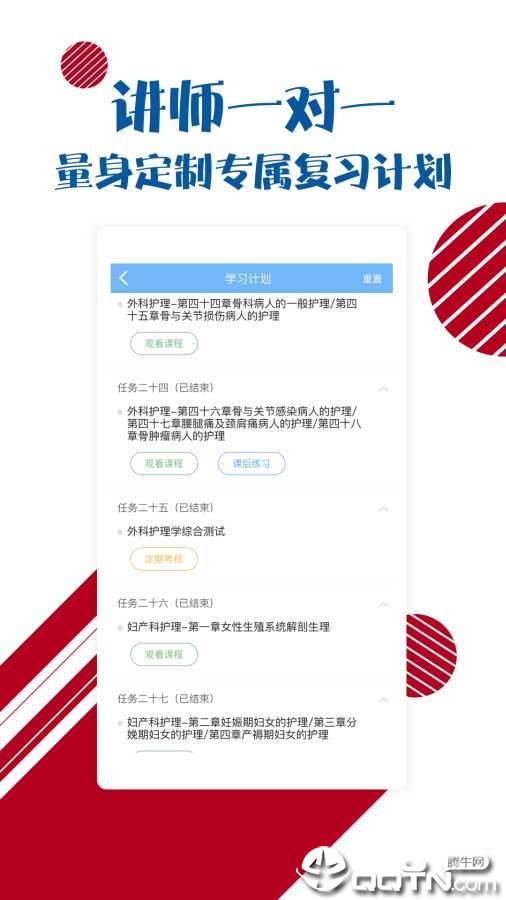The image size is (506, 900).
Task: Click 妇产科护理-第二章妊娠期妇女的护理 item
Action: point(242,728)
